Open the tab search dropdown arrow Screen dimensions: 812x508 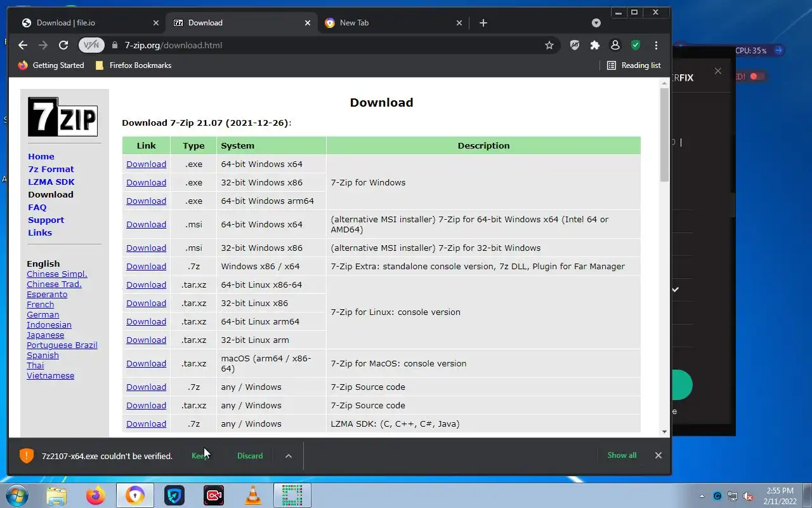coord(596,23)
